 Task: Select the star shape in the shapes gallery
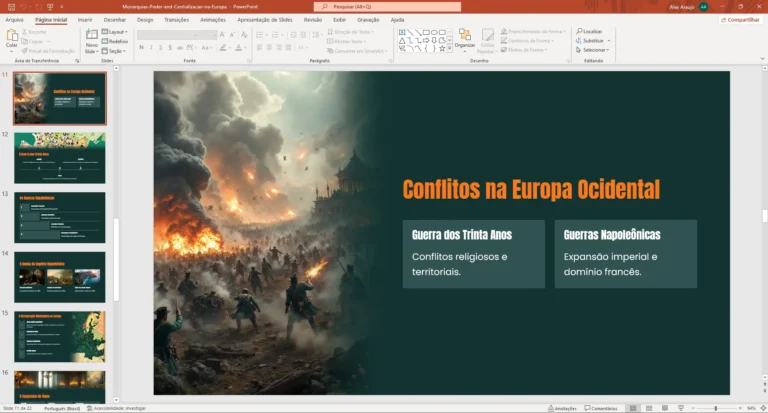(442, 49)
